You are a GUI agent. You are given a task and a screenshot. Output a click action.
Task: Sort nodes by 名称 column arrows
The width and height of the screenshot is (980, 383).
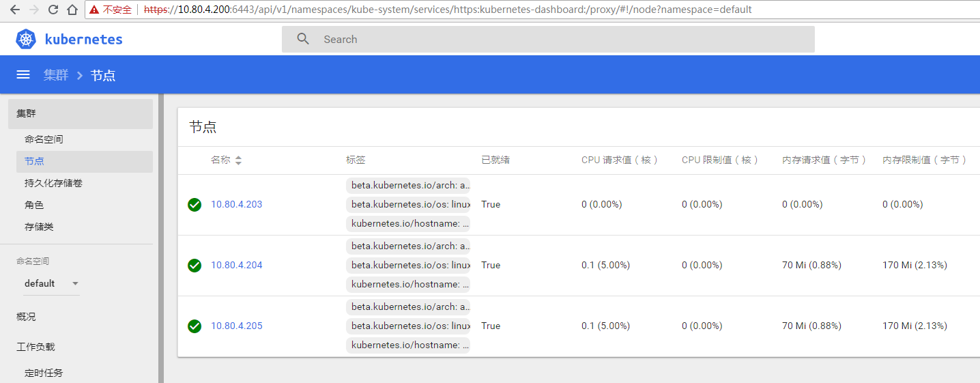[238, 160]
